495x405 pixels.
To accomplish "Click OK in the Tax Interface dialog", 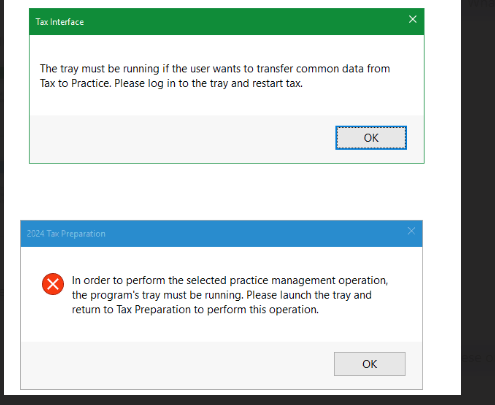I will [x=371, y=138].
